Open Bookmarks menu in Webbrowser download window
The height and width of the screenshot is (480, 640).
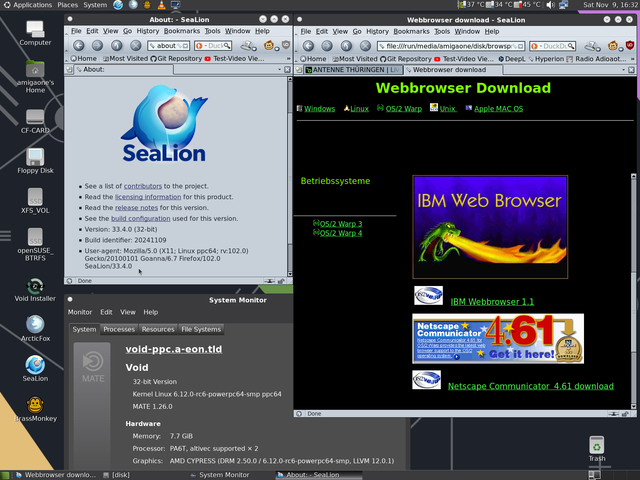point(411,31)
